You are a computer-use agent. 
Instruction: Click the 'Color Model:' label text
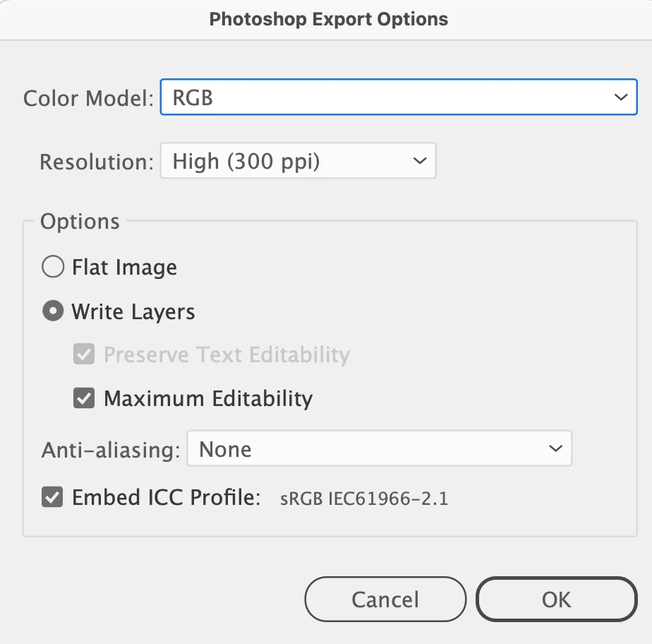coord(89,99)
